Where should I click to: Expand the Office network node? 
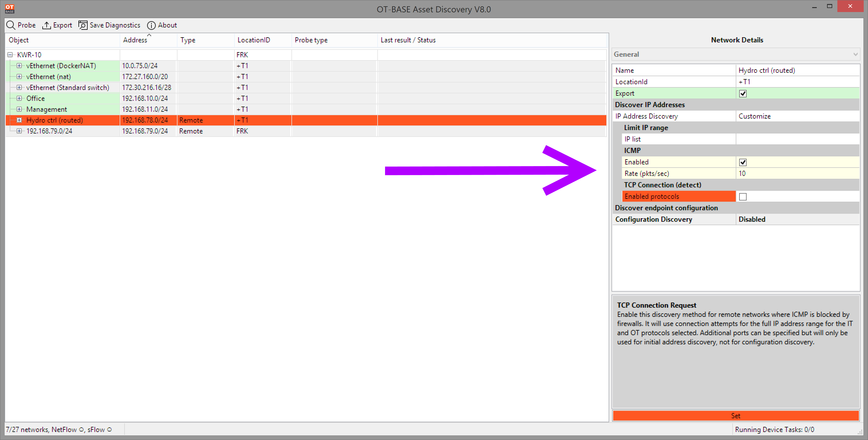pyautogui.click(x=19, y=99)
